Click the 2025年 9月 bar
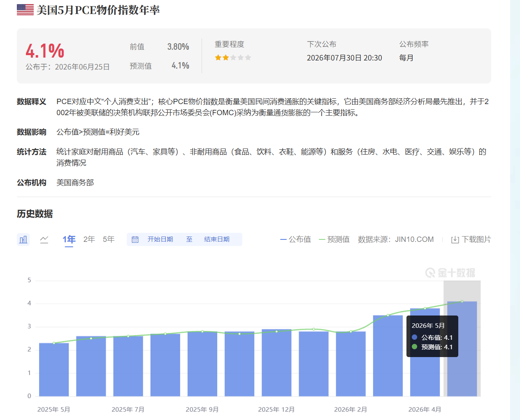The image size is (520, 420). point(202,364)
